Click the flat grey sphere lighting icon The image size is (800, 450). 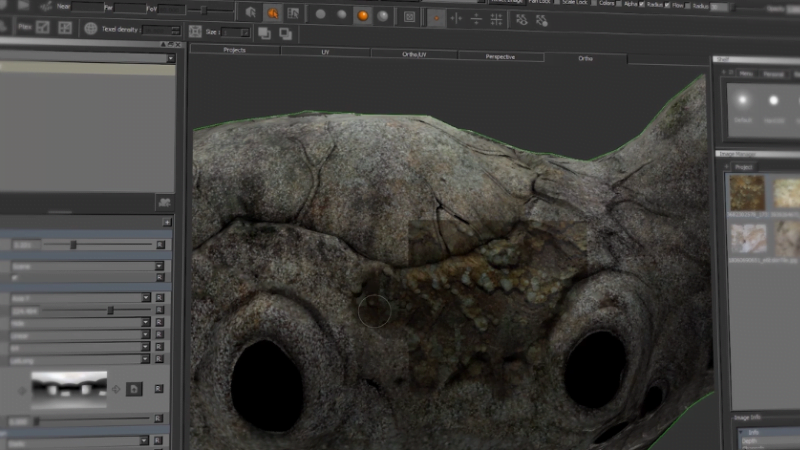tap(320, 15)
